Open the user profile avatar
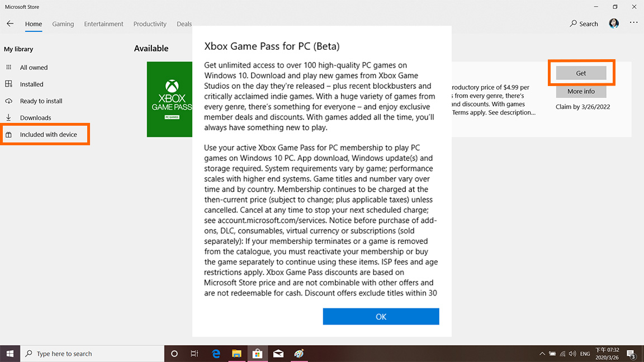 click(x=614, y=23)
